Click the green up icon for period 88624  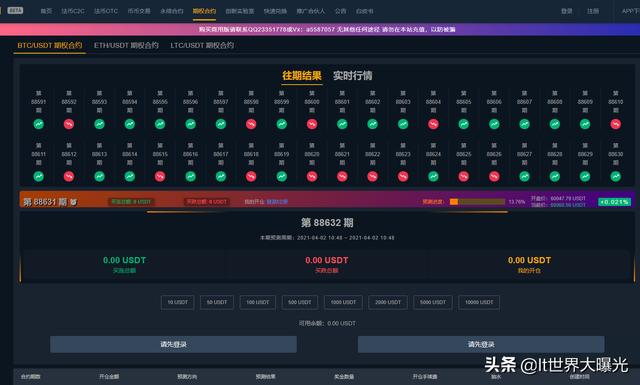click(x=433, y=176)
